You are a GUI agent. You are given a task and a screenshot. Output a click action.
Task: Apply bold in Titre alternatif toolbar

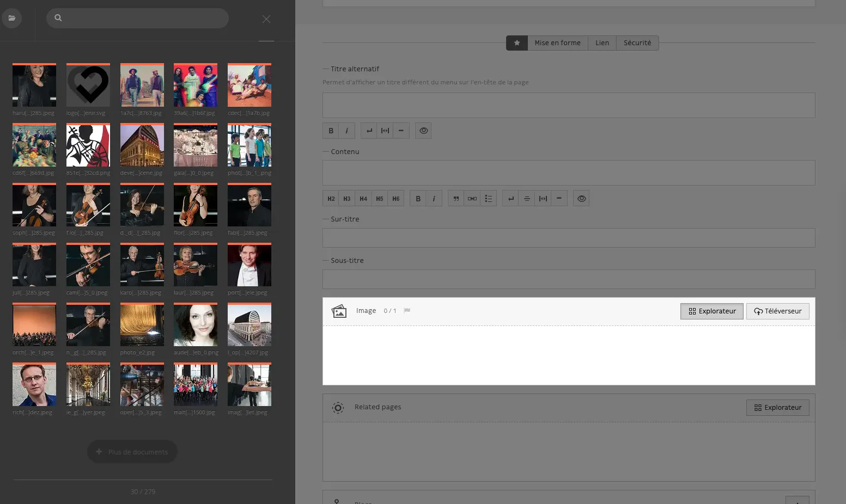pos(331,131)
